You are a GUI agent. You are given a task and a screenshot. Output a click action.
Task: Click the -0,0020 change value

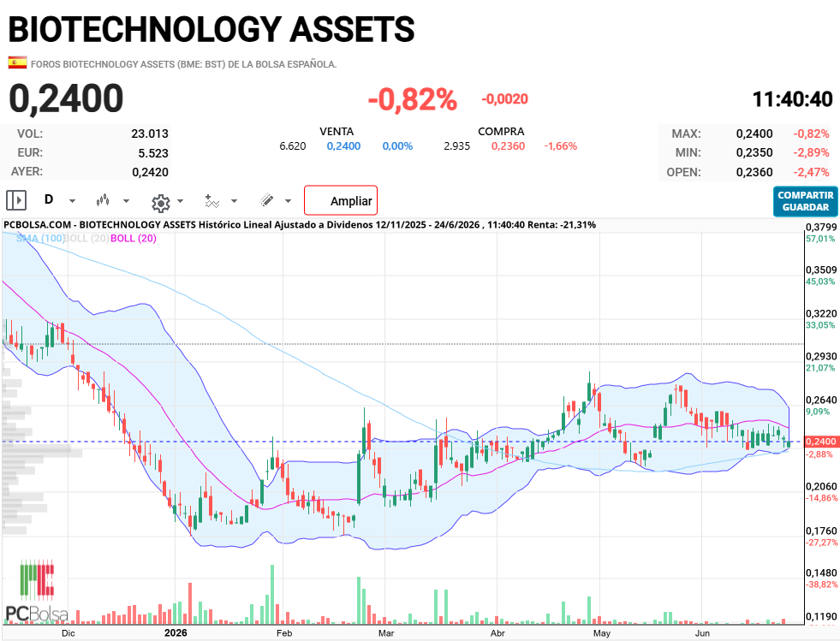504,99
